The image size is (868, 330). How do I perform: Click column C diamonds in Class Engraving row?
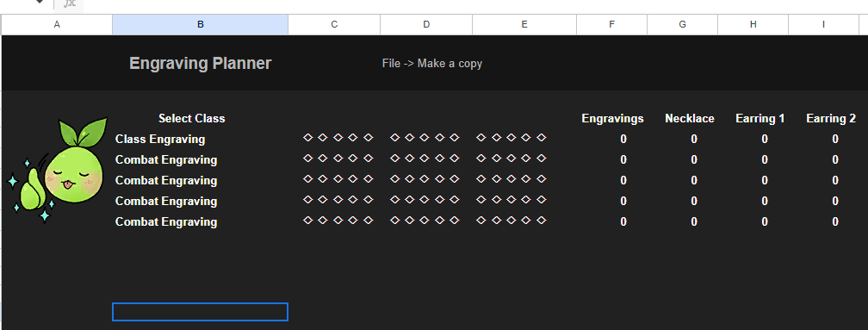coord(338,137)
